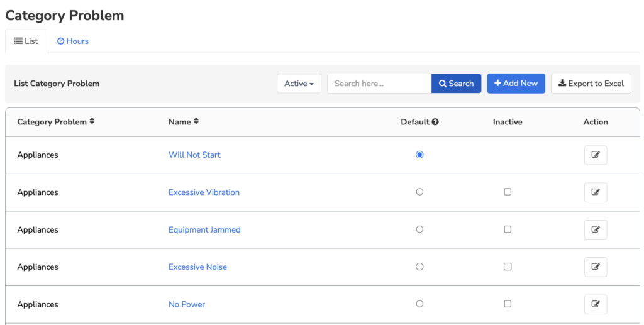Focus the Search here input field
Screen dimensions: 644x325
pyautogui.click(x=379, y=84)
